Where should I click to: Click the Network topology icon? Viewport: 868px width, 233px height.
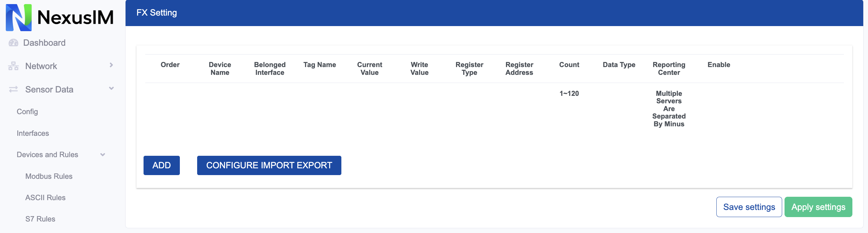tap(13, 66)
